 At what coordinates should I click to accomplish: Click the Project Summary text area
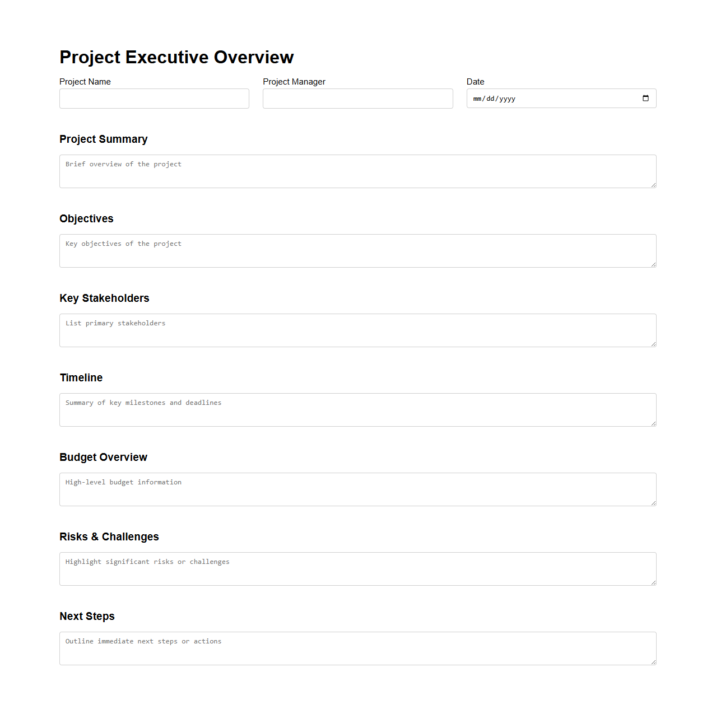pos(357,171)
